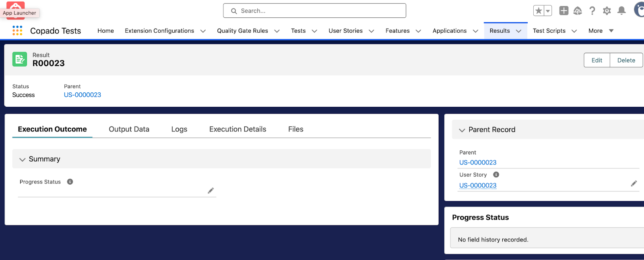Screen dimensions: 644x260
Task: Open the Features tab
Action: pos(398,31)
